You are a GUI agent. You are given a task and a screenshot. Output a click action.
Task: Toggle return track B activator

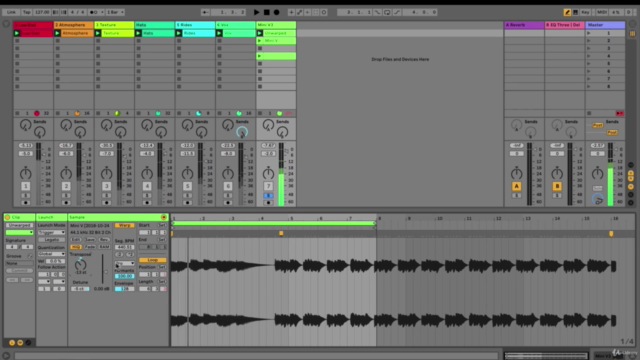click(557, 186)
